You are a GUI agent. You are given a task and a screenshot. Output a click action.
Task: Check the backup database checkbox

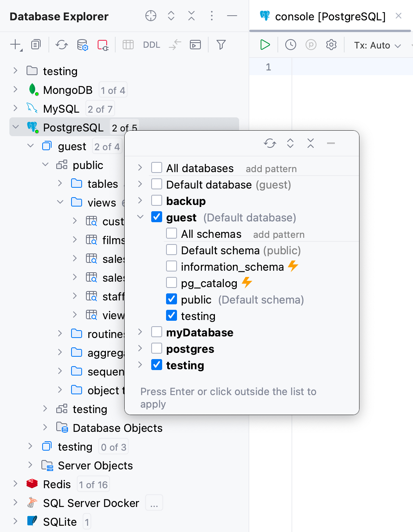tap(157, 200)
